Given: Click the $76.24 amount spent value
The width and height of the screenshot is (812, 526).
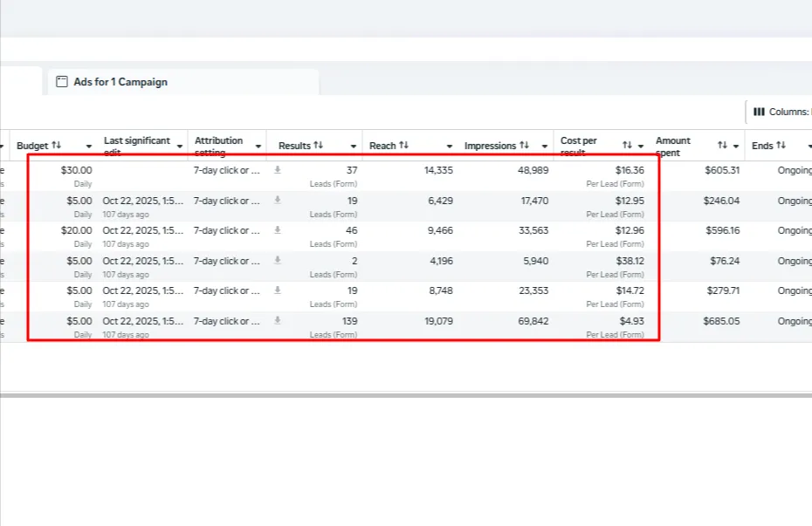Looking at the screenshot, I should pyautogui.click(x=725, y=261).
